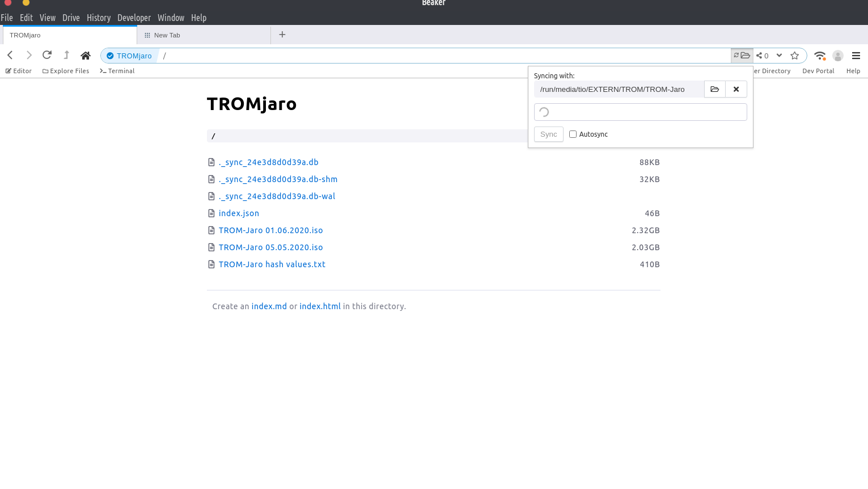Open the Help bookmark link

(x=853, y=71)
